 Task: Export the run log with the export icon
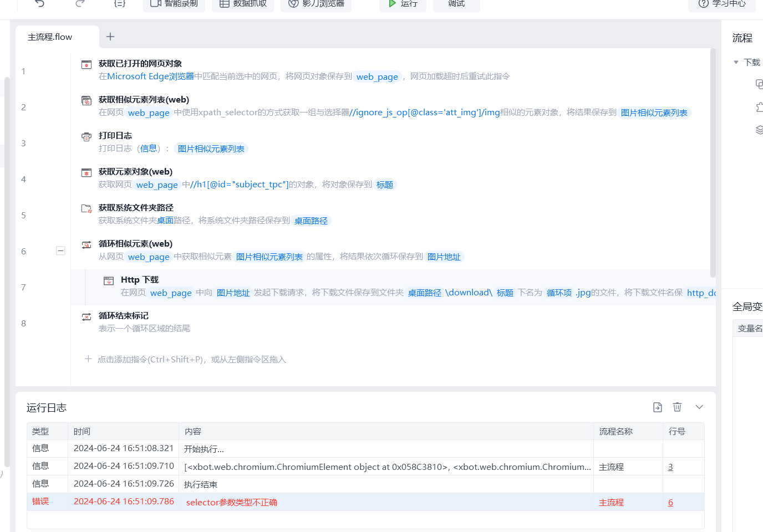[658, 407]
